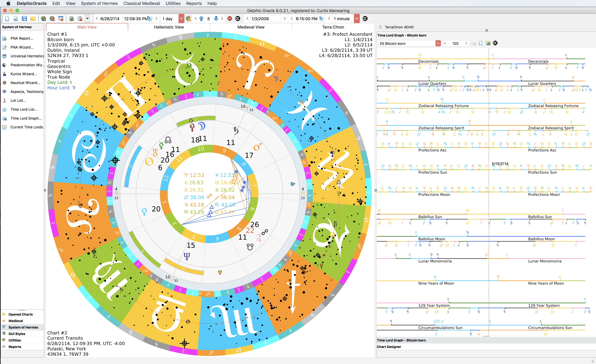Screen dimensions: 596x364
Task: Open the small toolbar overflow dropdown arrow
Action: [88, 19]
